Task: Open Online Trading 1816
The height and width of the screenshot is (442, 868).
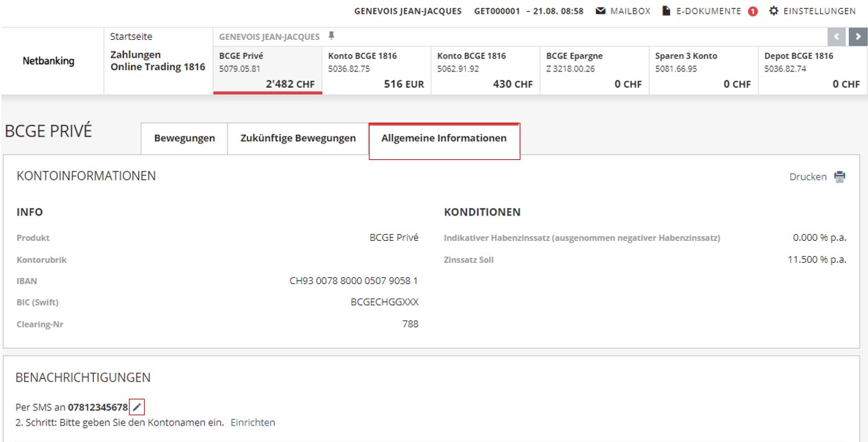Action: 158,67
